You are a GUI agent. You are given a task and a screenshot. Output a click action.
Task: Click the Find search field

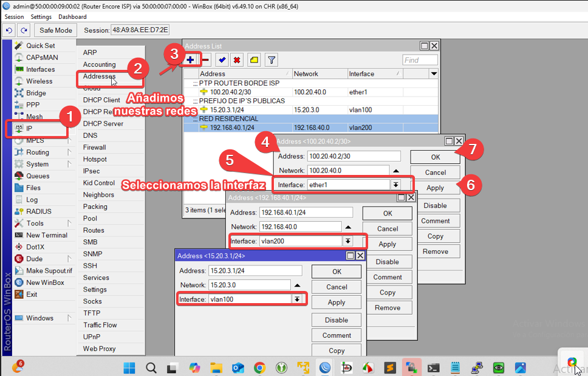point(420,60)
